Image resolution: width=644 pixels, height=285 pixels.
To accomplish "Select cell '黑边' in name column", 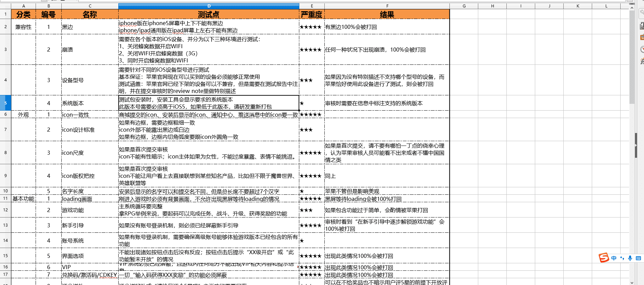I will pos(90,27).
